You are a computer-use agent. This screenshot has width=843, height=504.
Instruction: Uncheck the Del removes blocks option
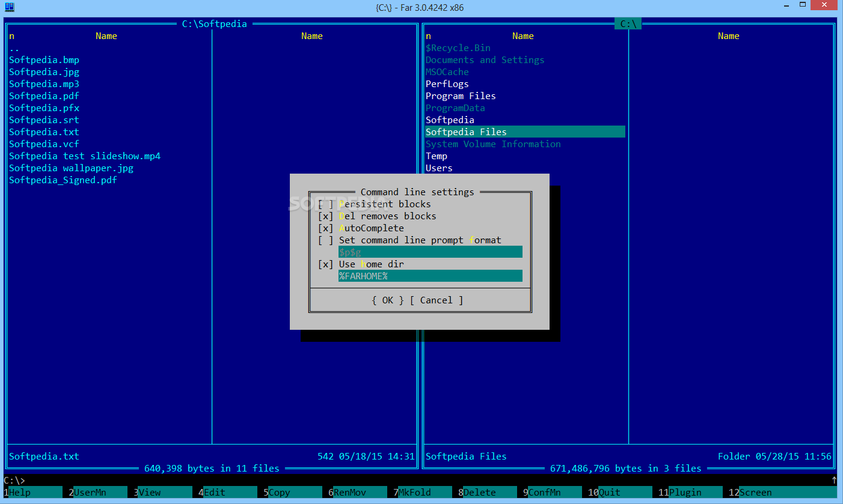point(325,216)
